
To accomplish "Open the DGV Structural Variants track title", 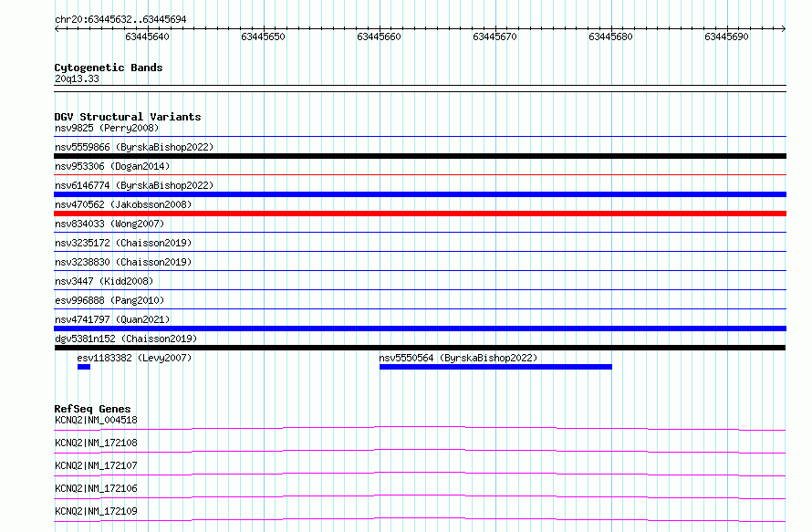I will (x=128, y=117).
